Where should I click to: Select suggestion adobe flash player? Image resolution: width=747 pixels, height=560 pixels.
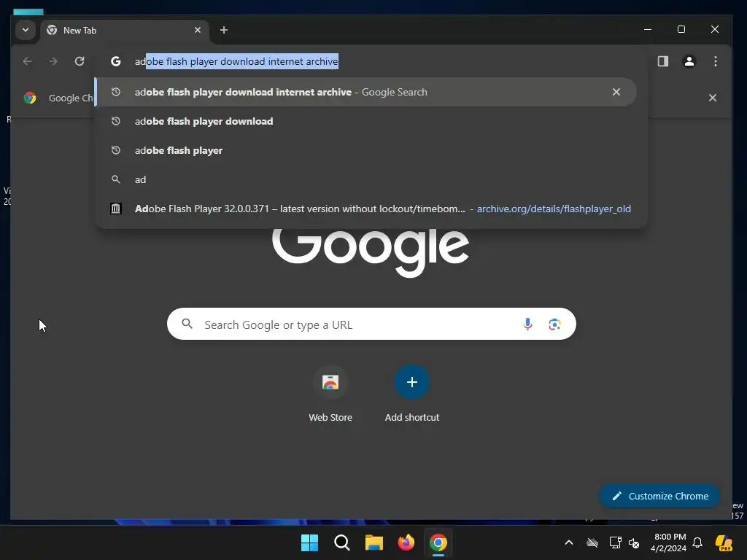point(365,150)
